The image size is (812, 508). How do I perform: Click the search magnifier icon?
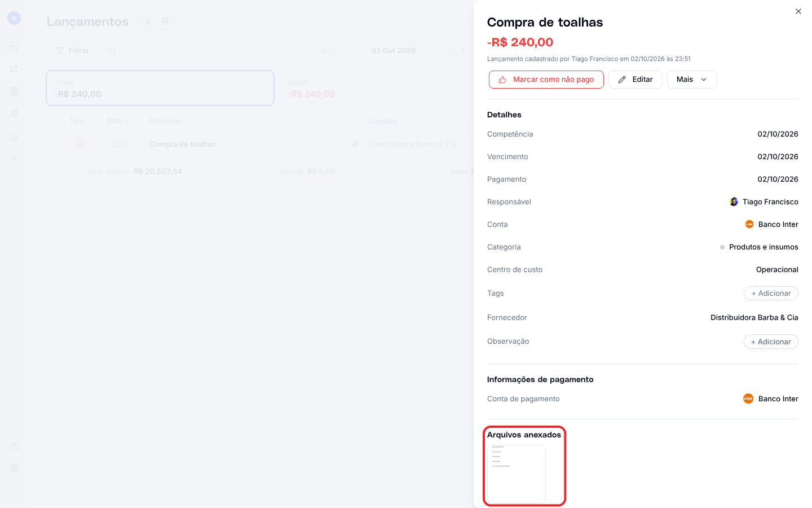click(x=112, y=51)
